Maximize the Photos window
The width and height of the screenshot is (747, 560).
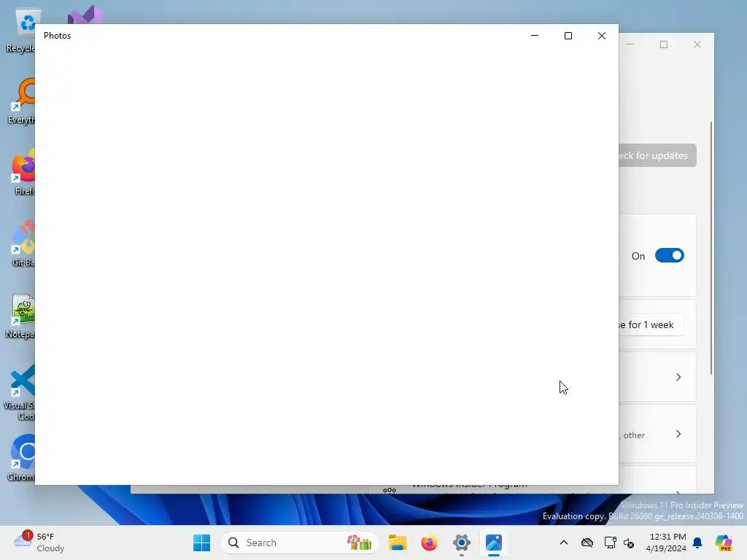click(568, 36)
